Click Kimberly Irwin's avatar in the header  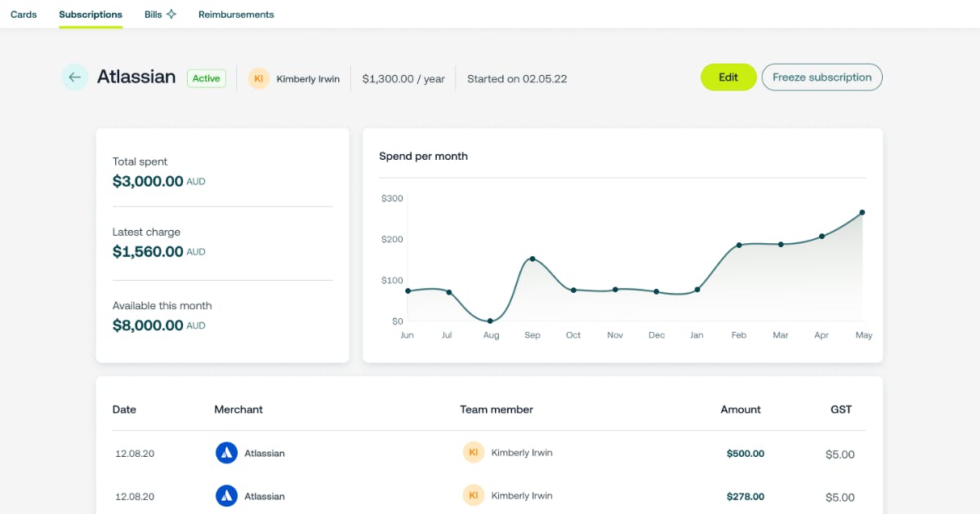pos(259,78)
